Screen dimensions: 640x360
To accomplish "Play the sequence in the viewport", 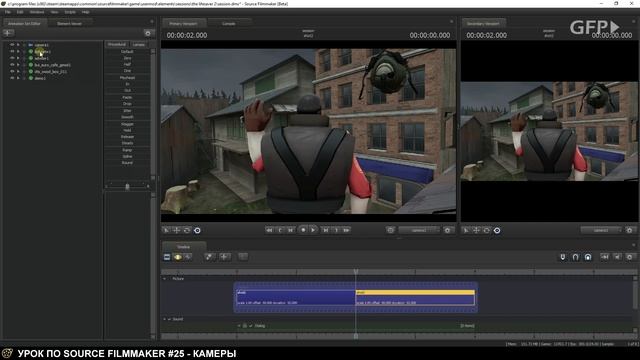I will [313, 230].
